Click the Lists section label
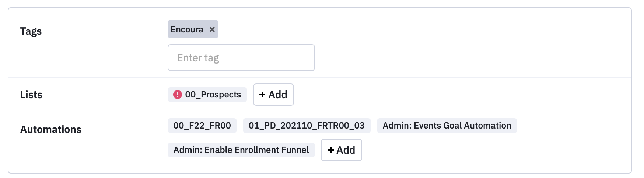Image resolution: width=644 pixels, height=178 pixels. click(x=31, y=95)
